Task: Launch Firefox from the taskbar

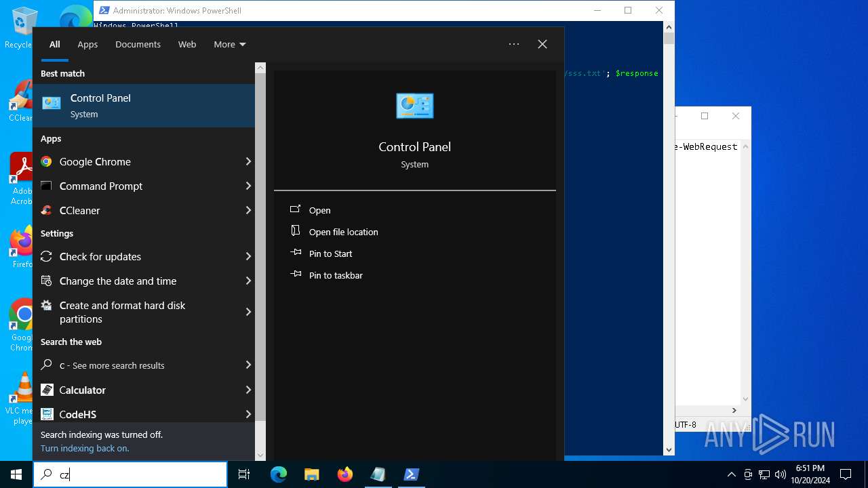Action: tap(344, 474)
